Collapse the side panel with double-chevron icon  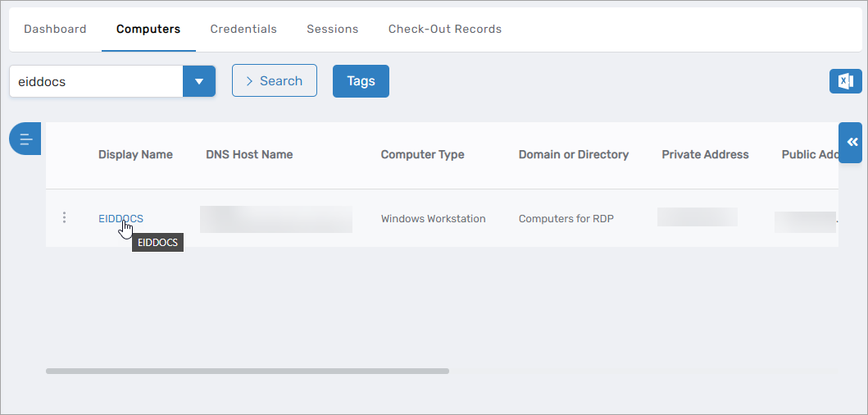point(852,143)
